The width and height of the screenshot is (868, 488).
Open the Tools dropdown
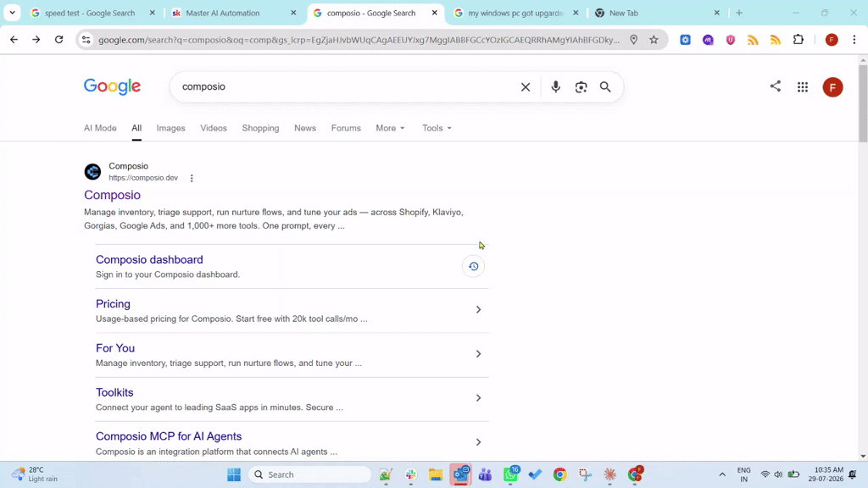(437, 128)
